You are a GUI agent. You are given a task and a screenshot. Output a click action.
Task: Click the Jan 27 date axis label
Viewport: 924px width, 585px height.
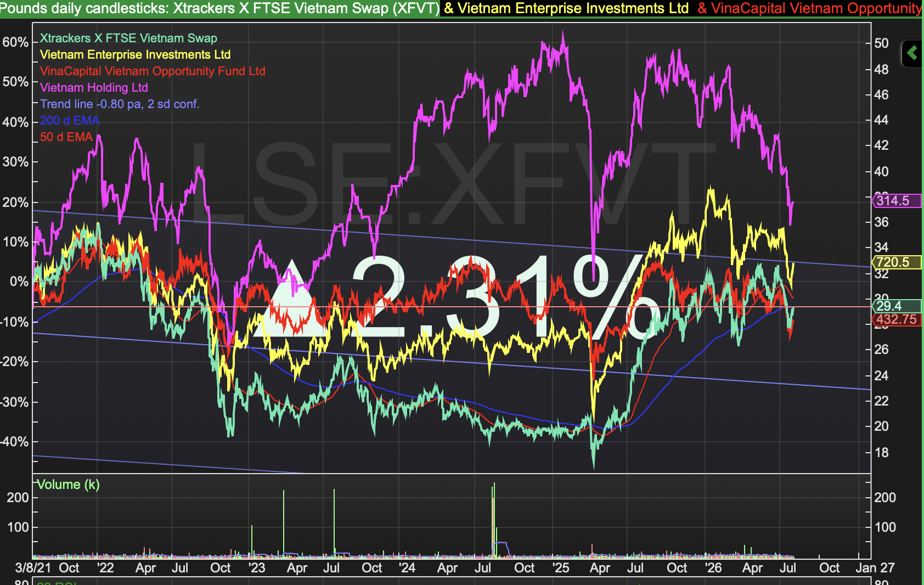pyautogui.click(x=875, y=568)
